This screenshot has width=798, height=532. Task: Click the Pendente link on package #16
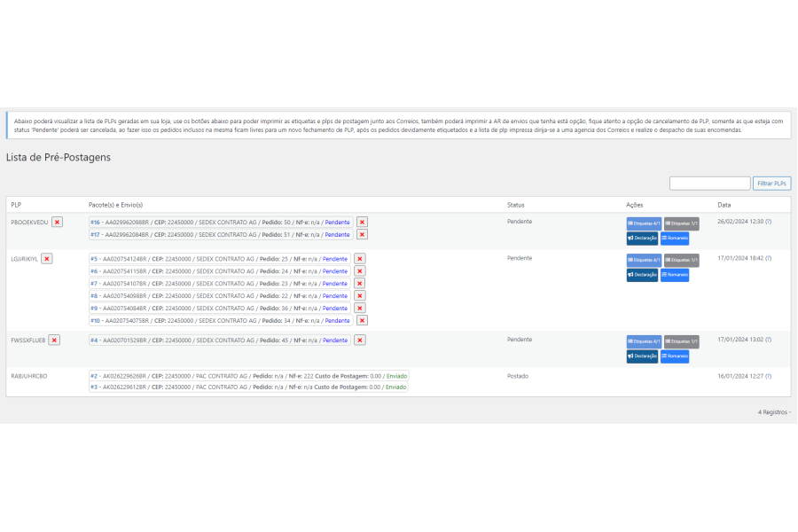(x=338, y=223)
